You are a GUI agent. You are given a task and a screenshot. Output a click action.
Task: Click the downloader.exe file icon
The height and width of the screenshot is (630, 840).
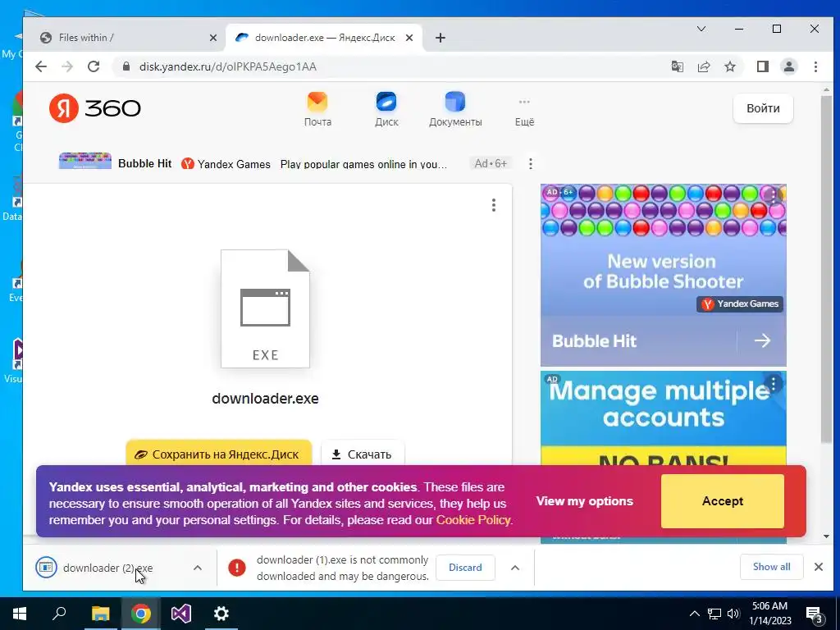265,308
